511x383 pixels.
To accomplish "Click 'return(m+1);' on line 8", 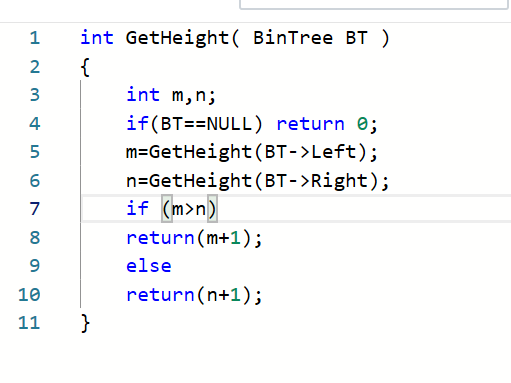I will 194,238.
